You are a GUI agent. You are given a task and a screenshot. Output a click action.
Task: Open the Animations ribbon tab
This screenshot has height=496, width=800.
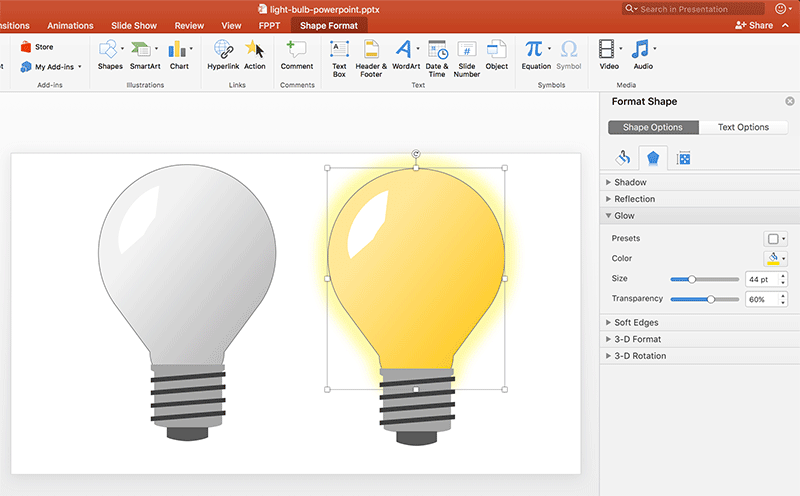[70, 25]
